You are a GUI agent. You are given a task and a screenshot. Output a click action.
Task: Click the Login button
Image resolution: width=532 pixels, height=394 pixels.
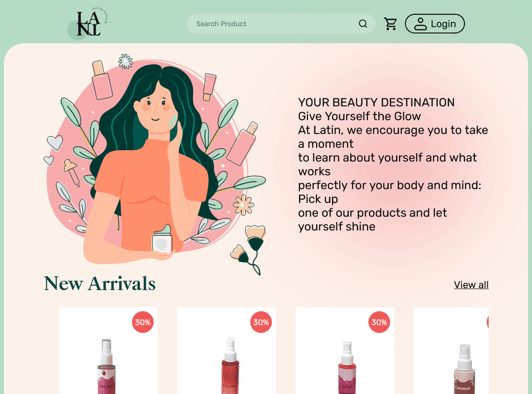pyautogui.click(x=434, y=24)
